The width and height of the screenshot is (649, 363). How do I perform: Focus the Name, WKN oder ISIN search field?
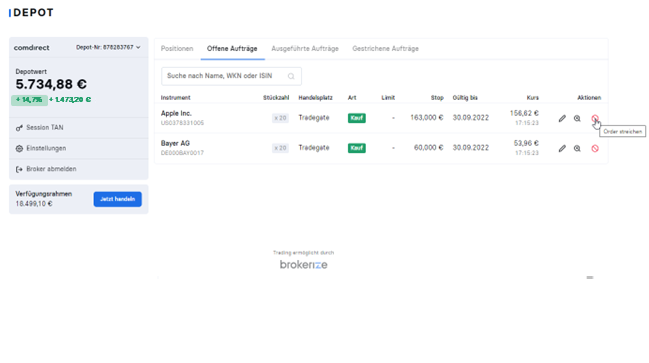point(231,76)
